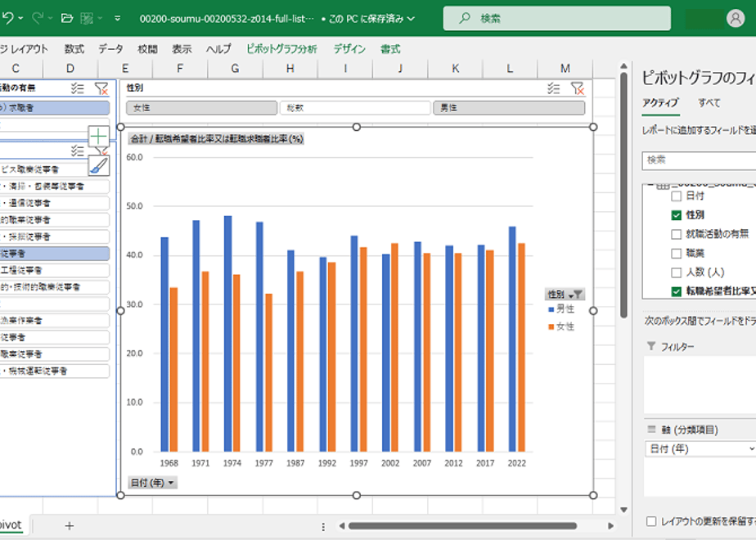Open the Customize Quick Access Toolbar dropdown
This screenshot has width=756, height=540.
(x=117, y=18)
